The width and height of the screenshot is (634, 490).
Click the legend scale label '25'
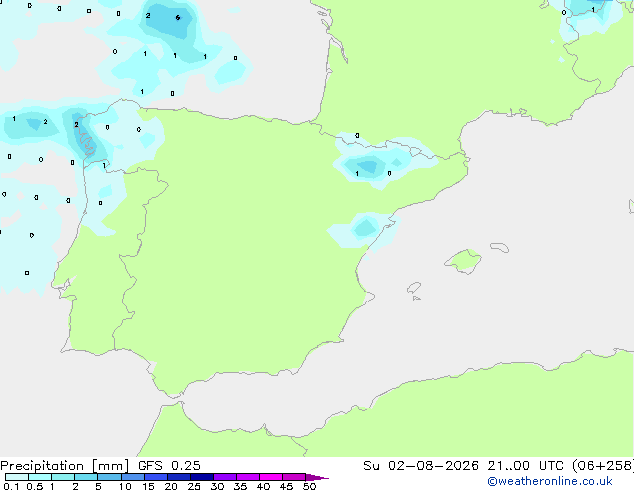(194, 486)
